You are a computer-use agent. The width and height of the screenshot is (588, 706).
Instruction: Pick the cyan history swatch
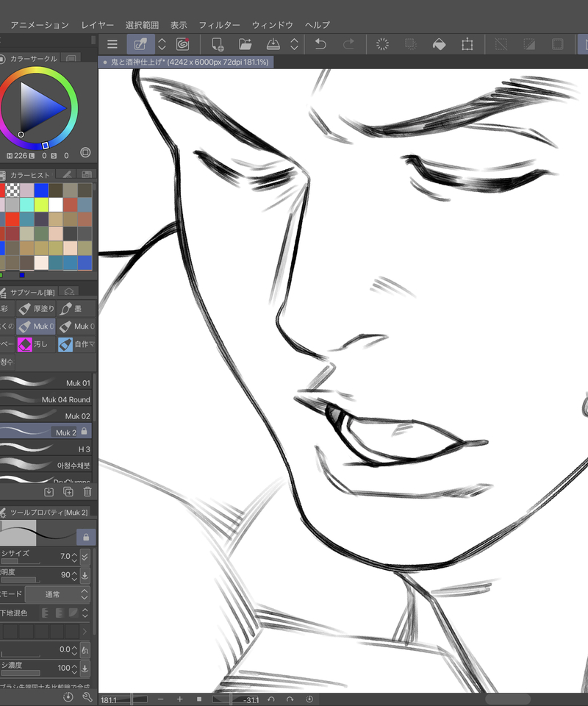[x=27, y=205]
